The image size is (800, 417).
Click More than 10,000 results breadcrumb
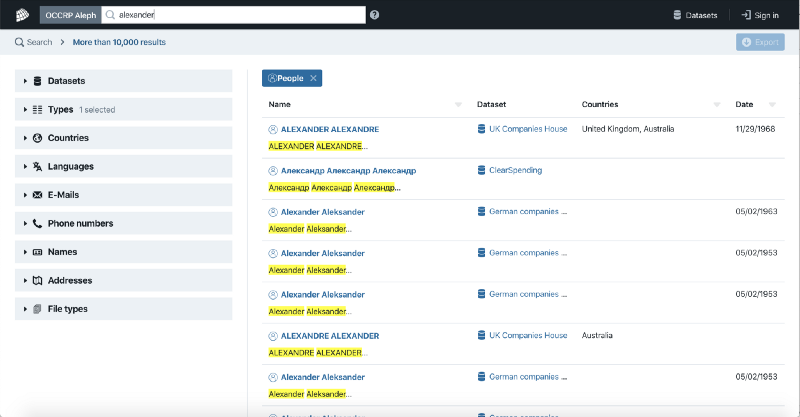(x=119, y=42)
